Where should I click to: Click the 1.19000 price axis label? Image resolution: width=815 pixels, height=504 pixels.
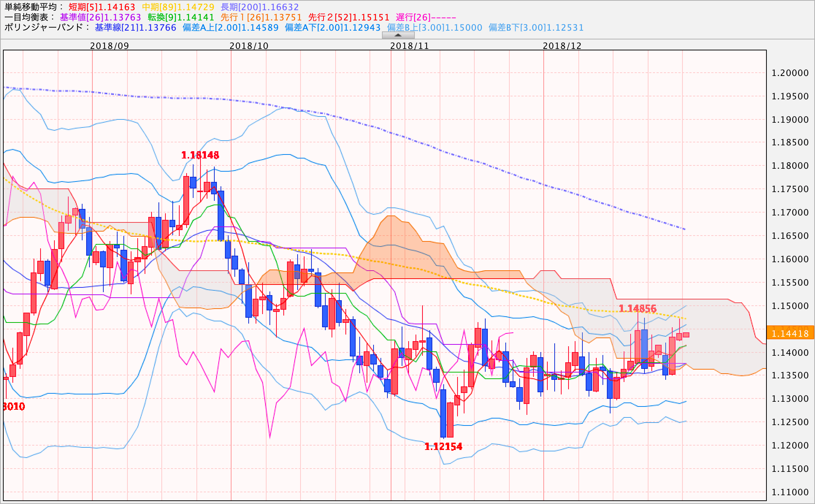[x=790, y=119]
